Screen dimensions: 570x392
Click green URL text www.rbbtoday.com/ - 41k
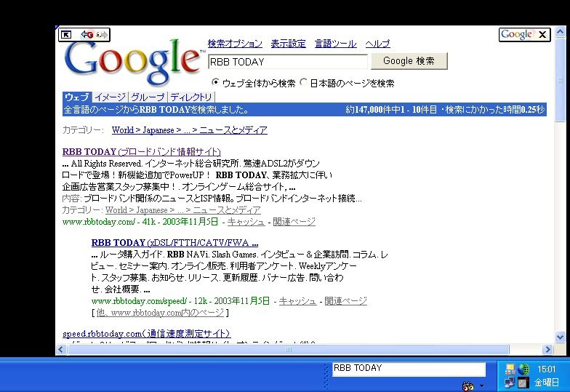tap(109, 221)
